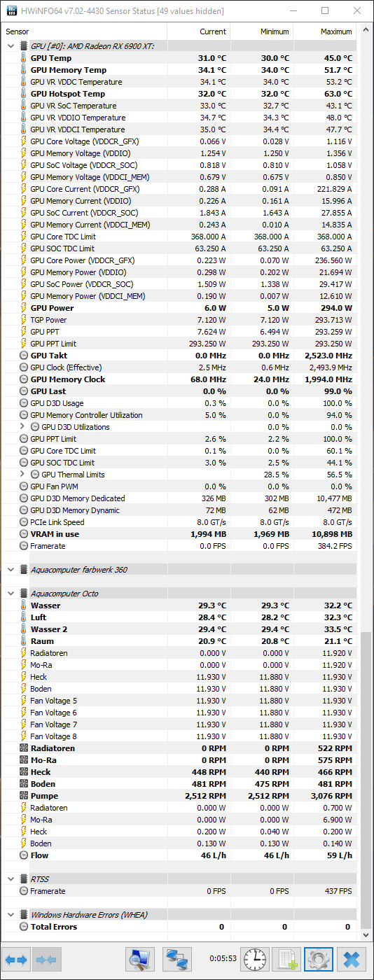Start logging with the document plus icon
This screenshot has height=980, width=374.
(286, 959)
